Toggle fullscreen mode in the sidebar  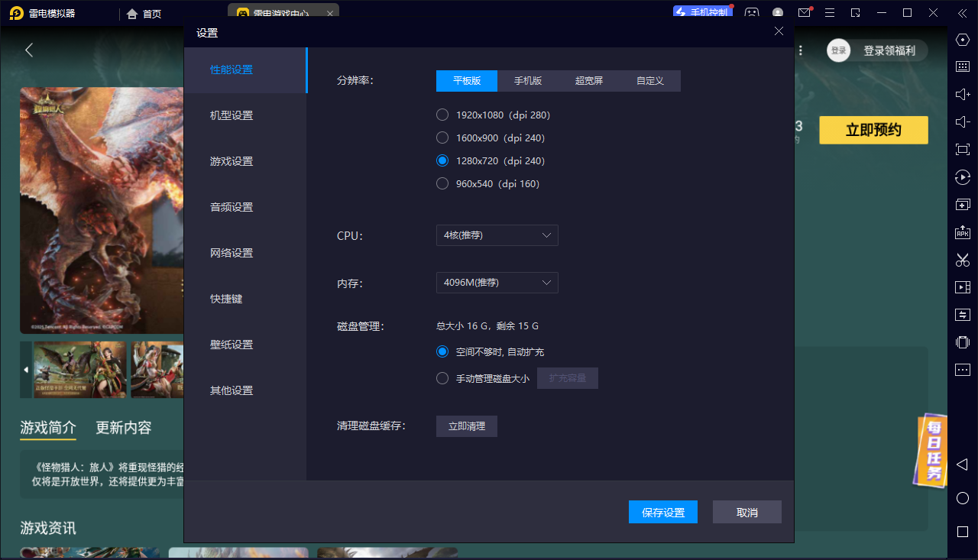click(x=963, y=150)
